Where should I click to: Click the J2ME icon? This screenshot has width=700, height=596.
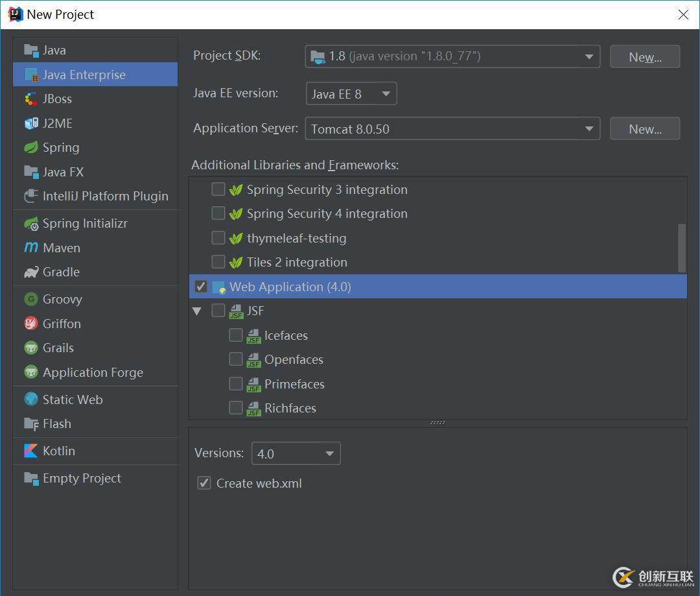pyautogui.click(x=31, y=123)
